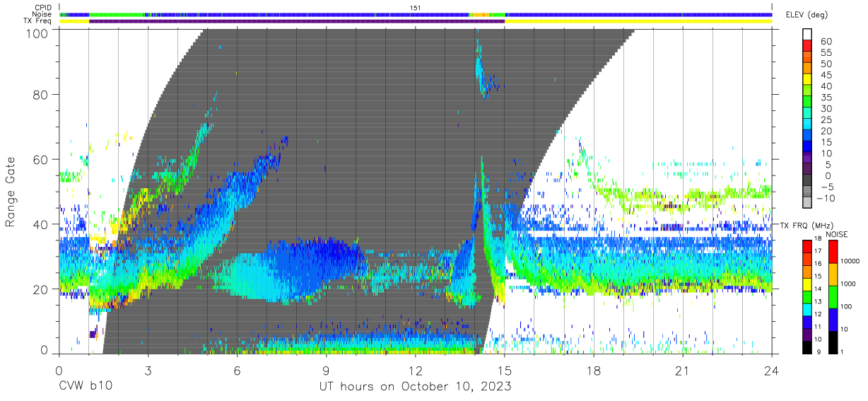The width and height of the screenshot is (868, 401).
Task: Click the 1 label on NOISE legend
Action: coord(841,351)
